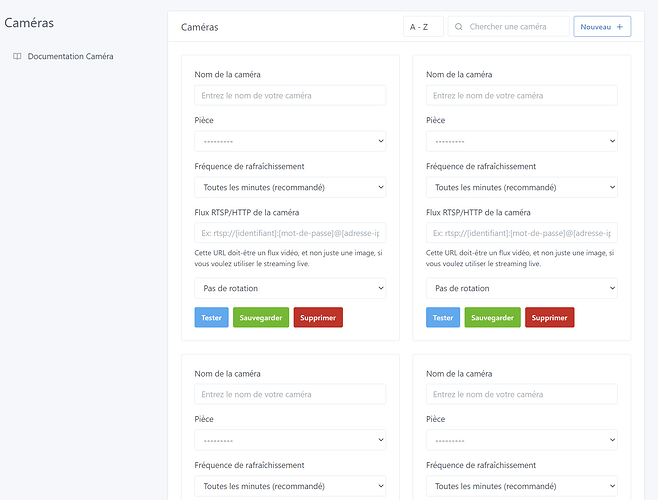
Task: Click the magnifier icon in the search box
Action: [x=459, y=27]
